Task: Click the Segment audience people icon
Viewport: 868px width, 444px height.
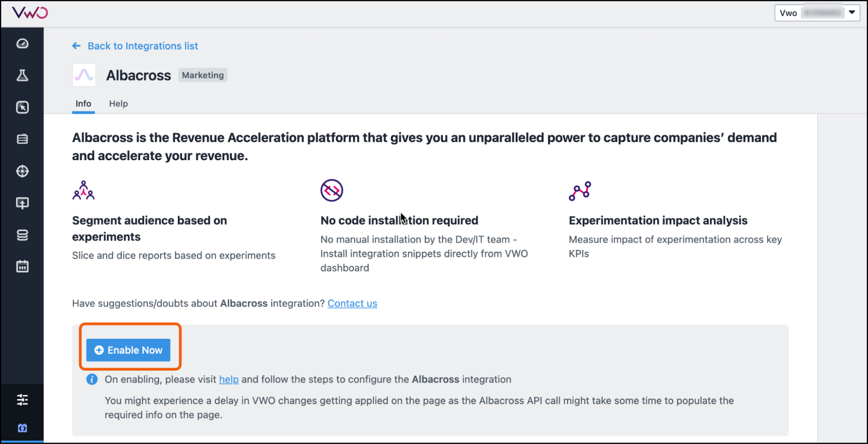Action: click(83, 190)
